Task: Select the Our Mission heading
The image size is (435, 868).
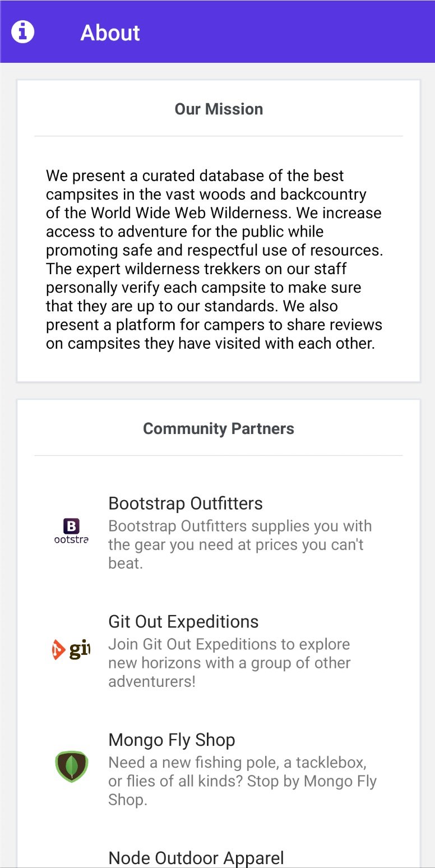Action: click(219, 109)
